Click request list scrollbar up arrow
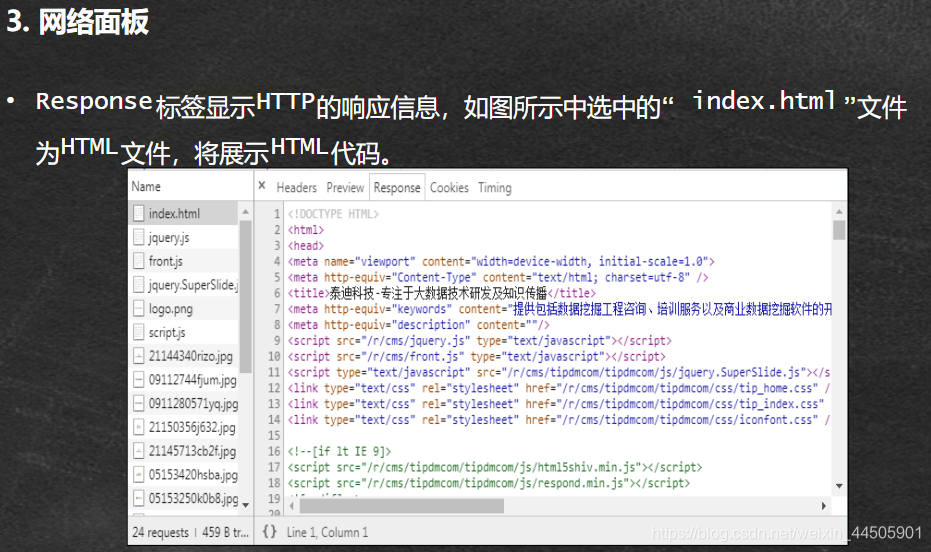The height and width of the screenshot is (552, 931). pos(245,211)
